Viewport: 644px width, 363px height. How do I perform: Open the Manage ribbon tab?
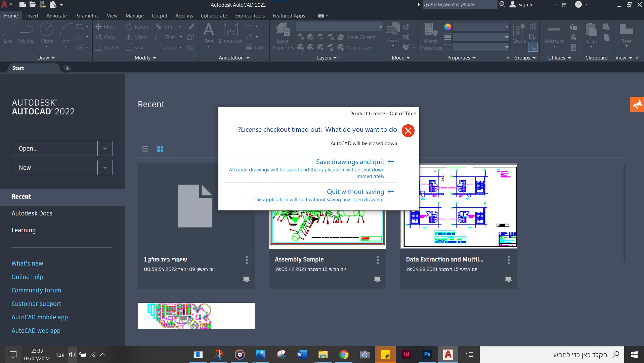click(x=135, y=15)
